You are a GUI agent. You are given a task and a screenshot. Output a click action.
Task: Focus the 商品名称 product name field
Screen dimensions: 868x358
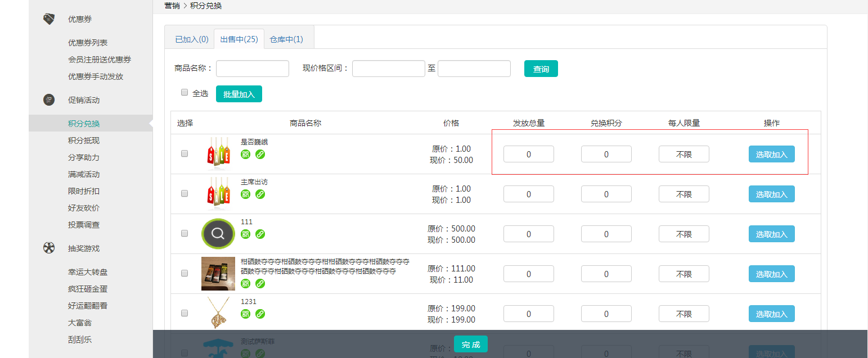point(252,69)
